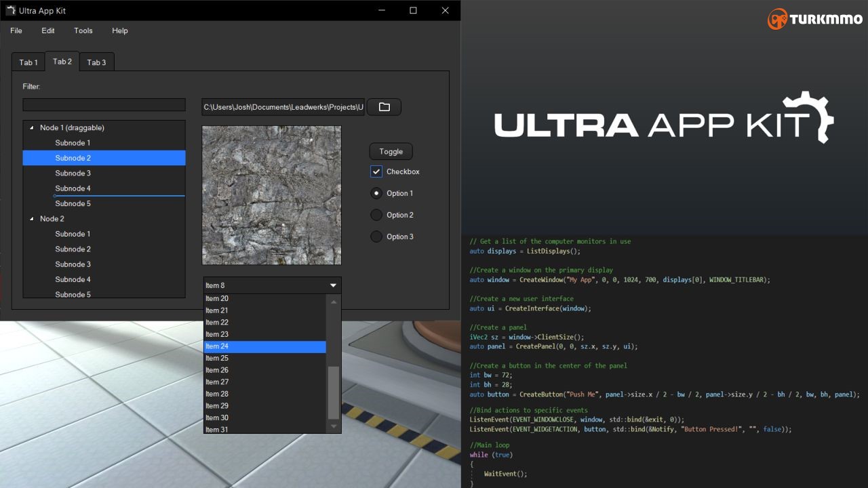The width and height of the screenshot is (868, 488).
Task: Collapse the Node 2 tree node
Action: click(31, 218)
